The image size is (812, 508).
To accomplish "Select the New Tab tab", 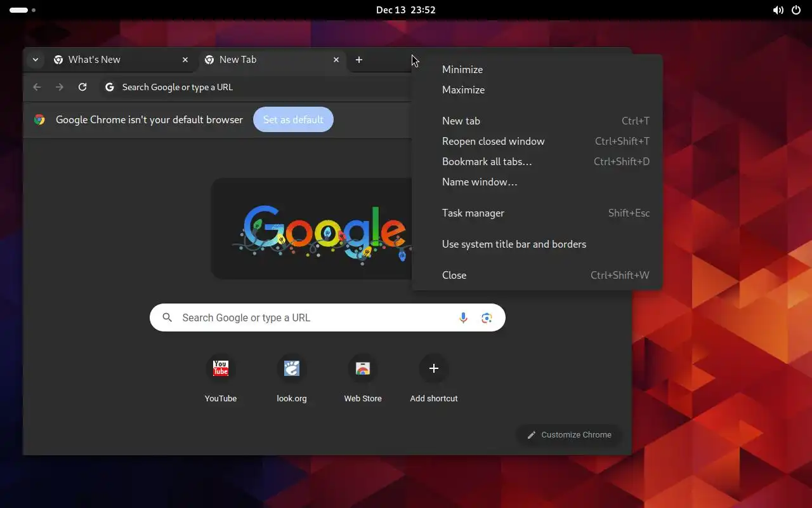I will pos(272,60).
